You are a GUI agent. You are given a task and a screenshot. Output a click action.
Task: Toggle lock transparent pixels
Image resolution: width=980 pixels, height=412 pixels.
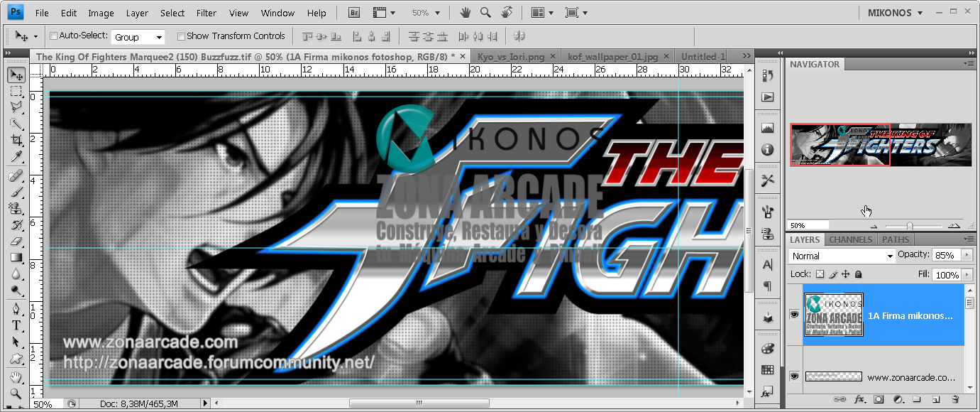[820, 274]
